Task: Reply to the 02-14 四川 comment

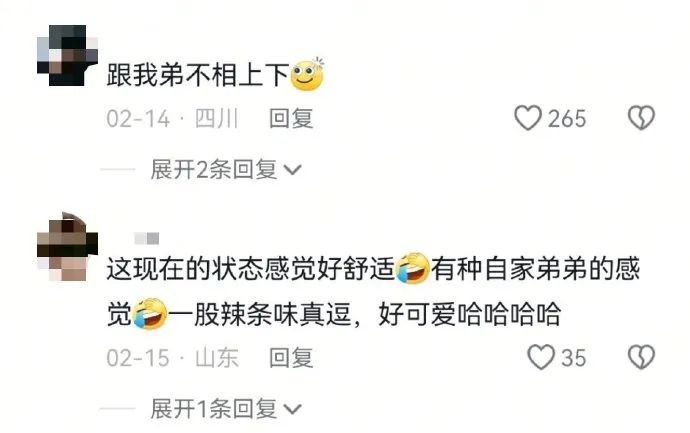Action: tap(291, 118)
